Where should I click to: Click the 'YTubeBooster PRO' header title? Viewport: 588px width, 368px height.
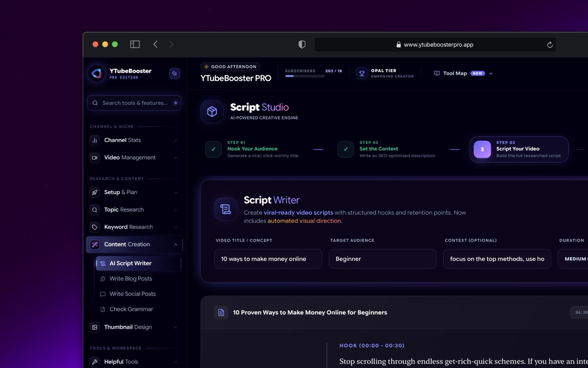pos(236,78)
